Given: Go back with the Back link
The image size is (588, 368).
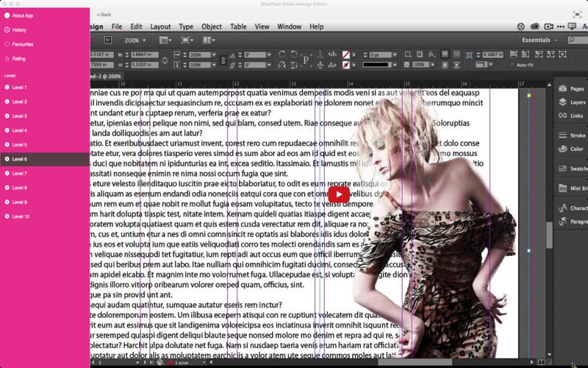Looking at the screenshot, I should point(104,15).
